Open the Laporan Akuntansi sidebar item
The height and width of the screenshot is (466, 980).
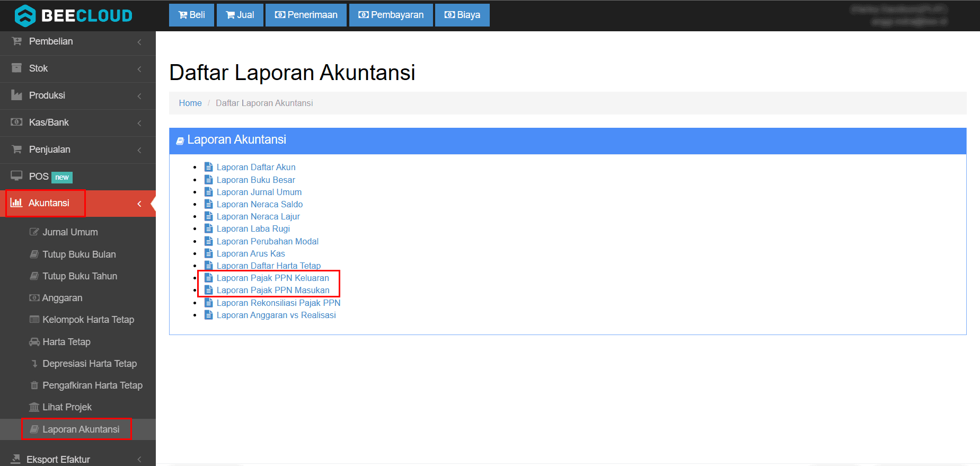pos(81,429)
